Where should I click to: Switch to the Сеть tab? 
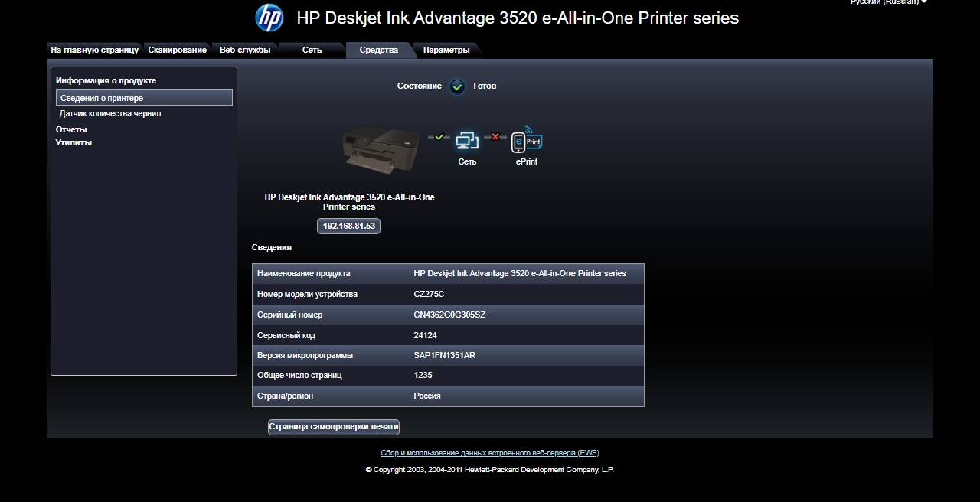(312, 50)
